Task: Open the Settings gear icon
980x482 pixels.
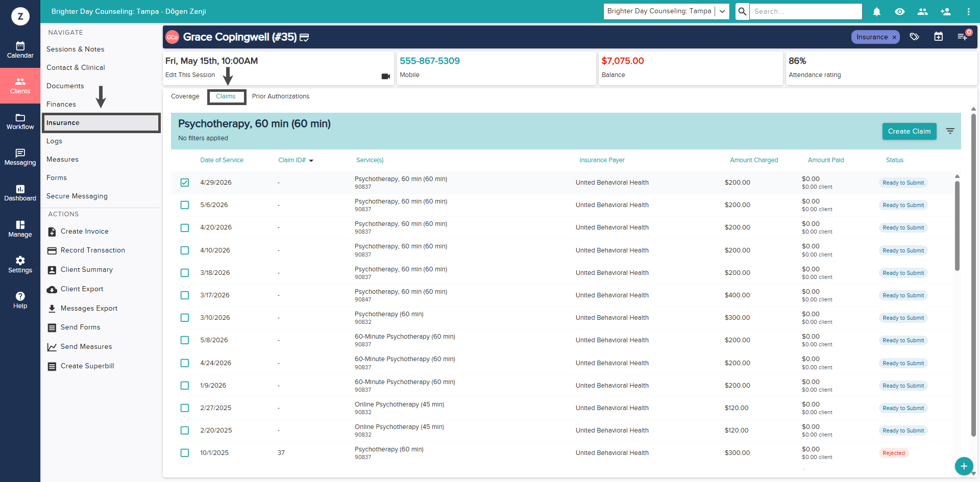Action: click(20, 261)
